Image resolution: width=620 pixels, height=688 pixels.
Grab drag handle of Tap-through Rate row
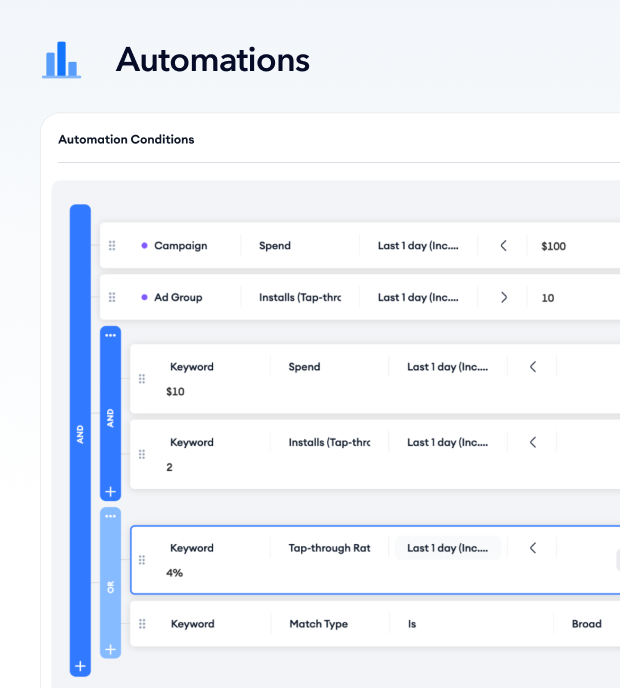click(x=142, y=560)
